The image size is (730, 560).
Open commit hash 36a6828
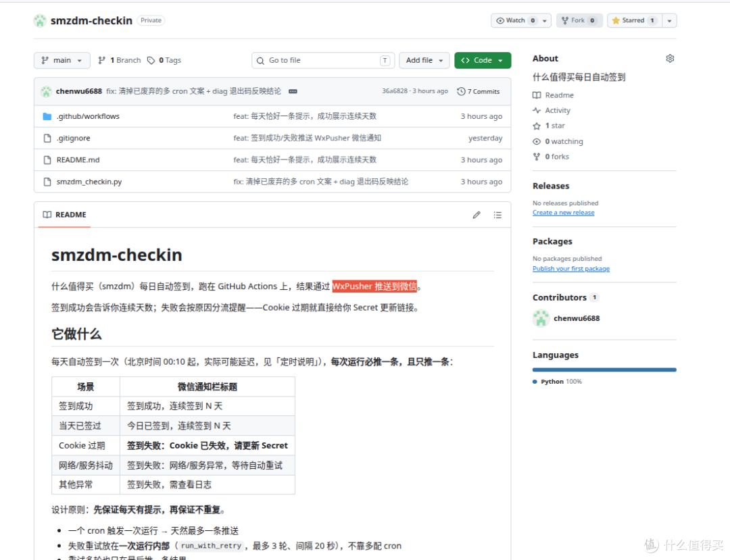394,91
